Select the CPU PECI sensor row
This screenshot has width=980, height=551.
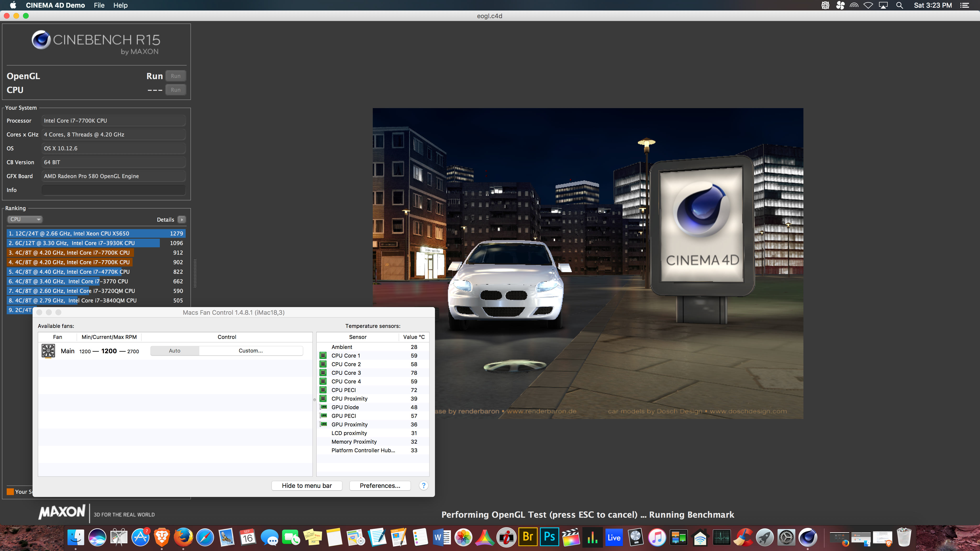pyautogui.click(x=373, y=390)
